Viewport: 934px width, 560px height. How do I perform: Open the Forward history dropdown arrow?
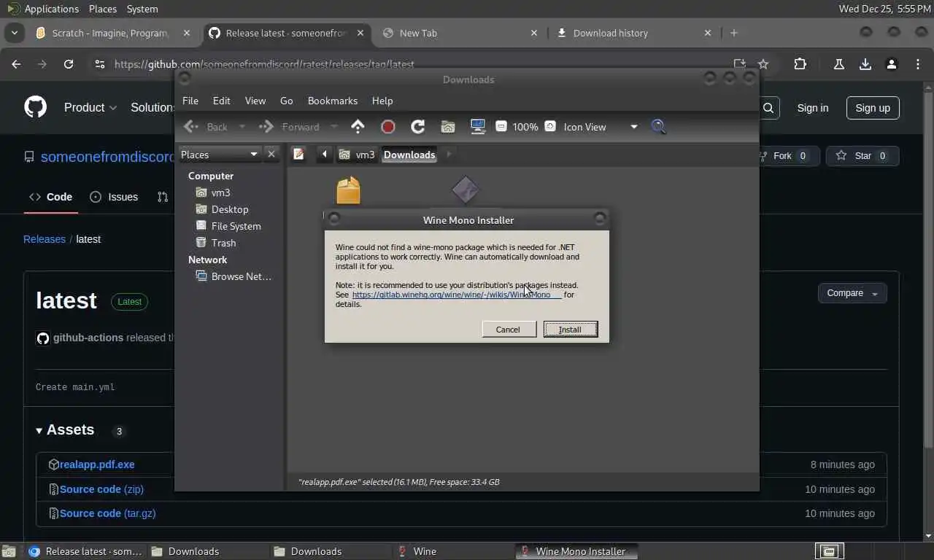click(x=334, y=127)
